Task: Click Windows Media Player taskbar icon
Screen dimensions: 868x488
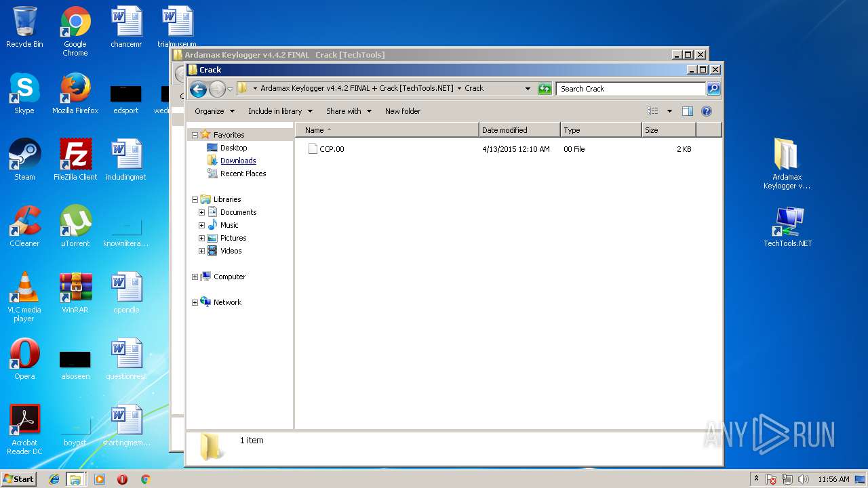Action: coord(100,479)
